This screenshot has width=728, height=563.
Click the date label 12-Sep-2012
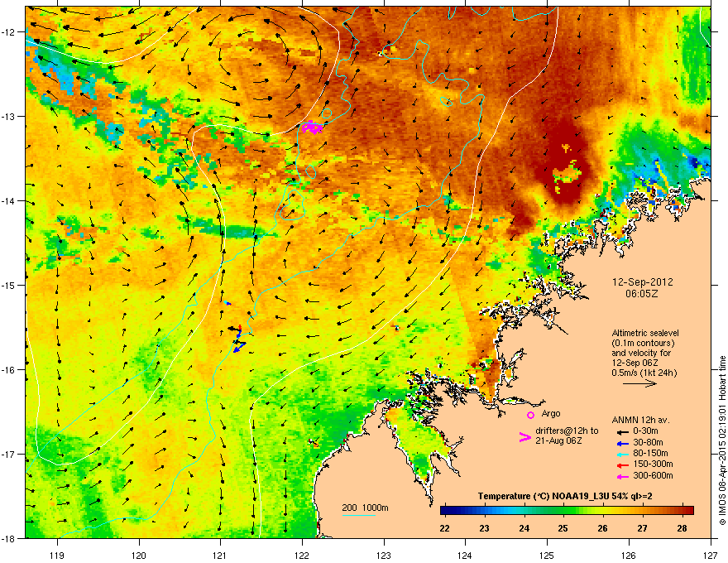[643, 282]
